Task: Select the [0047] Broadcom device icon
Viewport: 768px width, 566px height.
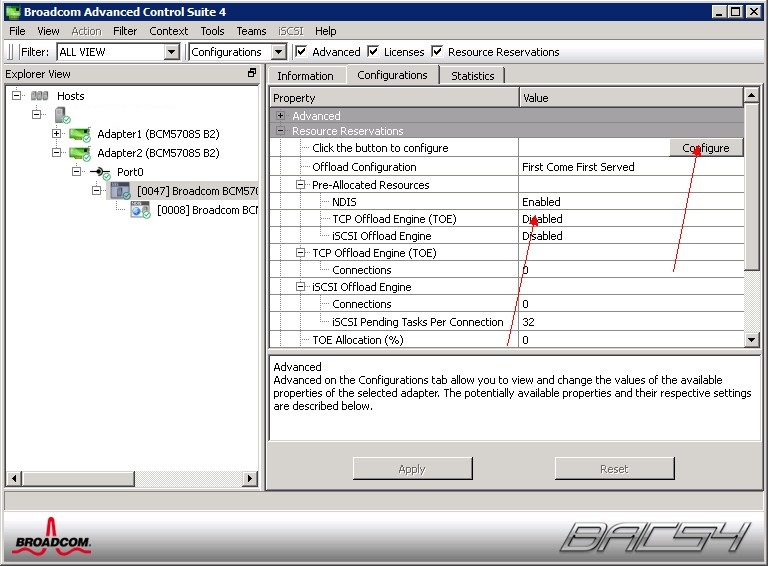Action: [120, 191]
